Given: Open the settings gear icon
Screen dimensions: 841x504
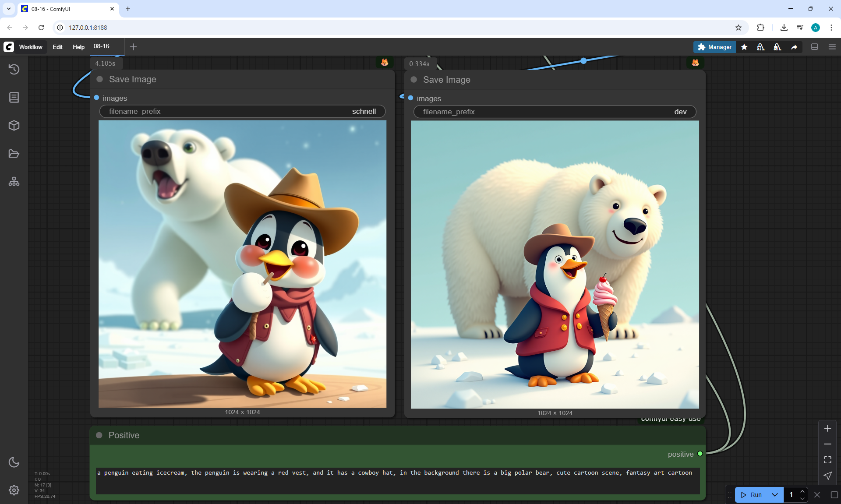Looking at the screenshot, I should 14,490.
